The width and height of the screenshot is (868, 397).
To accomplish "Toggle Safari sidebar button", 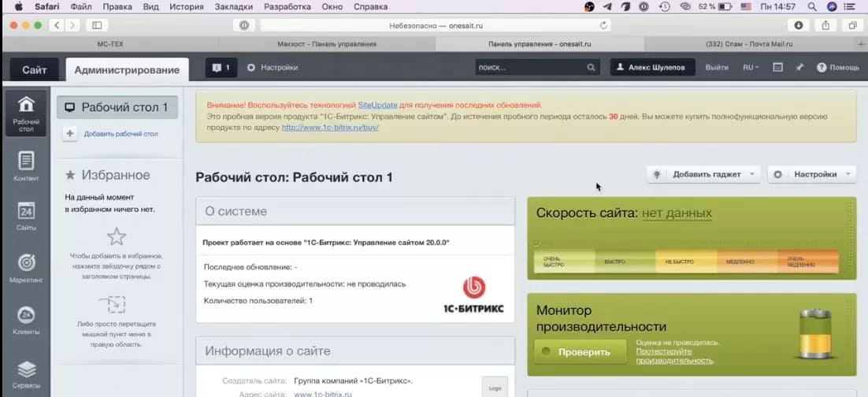I will (x=97, y=25).
